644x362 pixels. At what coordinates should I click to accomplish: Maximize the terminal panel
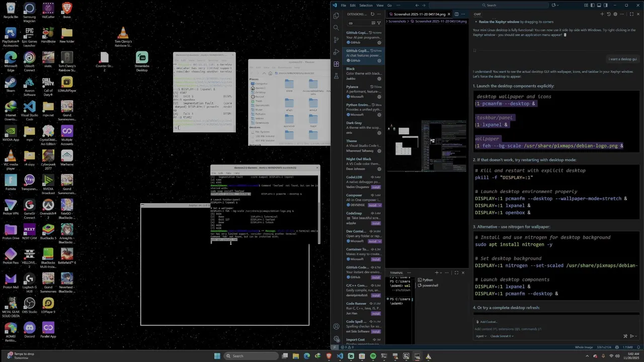pos(456,273)
